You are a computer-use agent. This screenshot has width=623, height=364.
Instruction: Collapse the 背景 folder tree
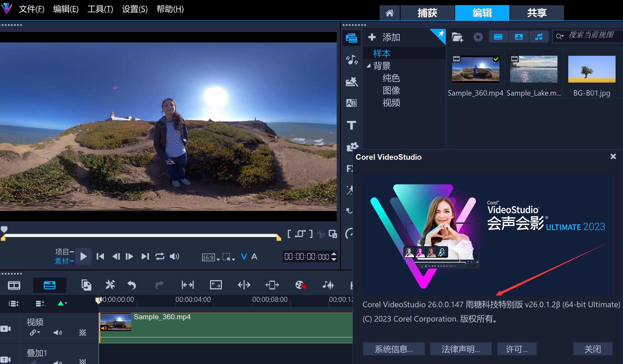tap(368, 66)
